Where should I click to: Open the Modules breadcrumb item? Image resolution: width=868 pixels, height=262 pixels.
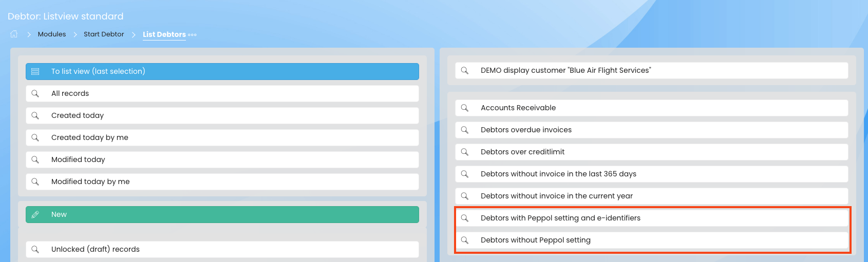[x=52, y=34]
